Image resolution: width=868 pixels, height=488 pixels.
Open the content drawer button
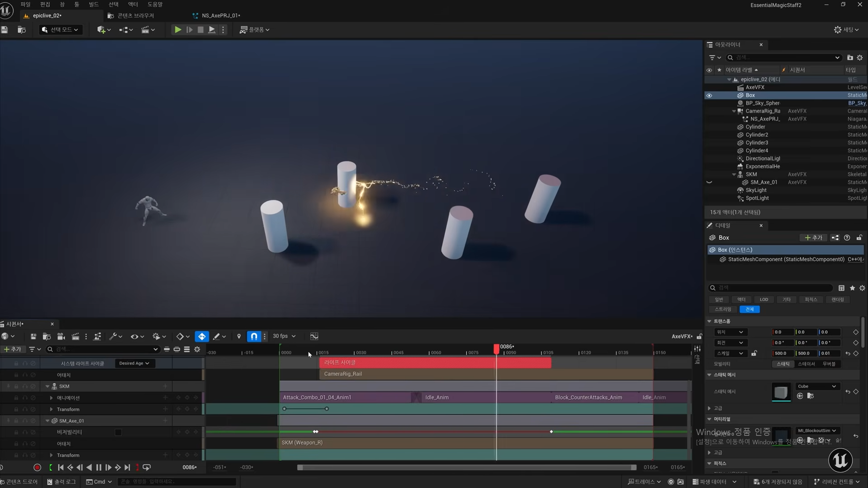(19, 482)
